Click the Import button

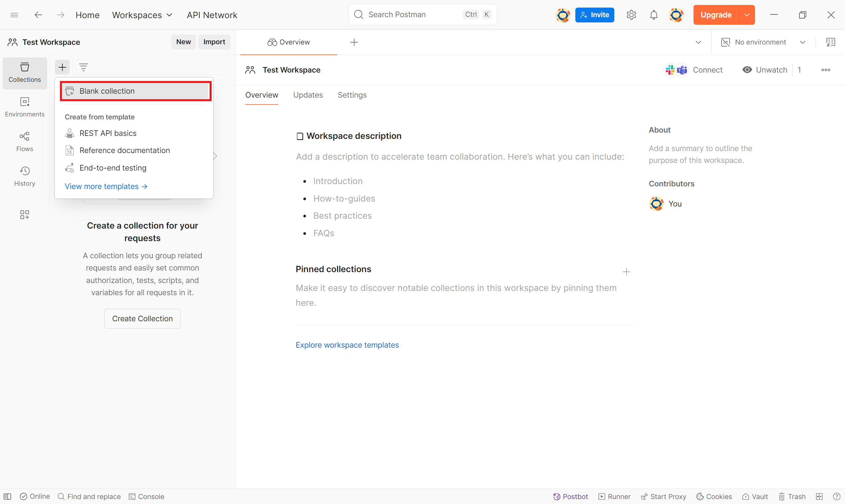click(214, 42)
